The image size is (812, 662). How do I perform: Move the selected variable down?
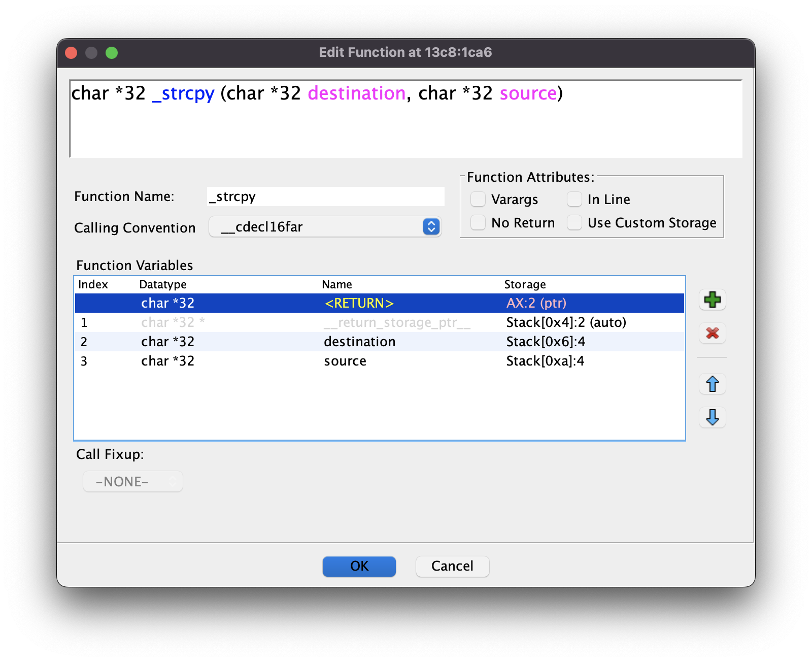tap(713, 417)
